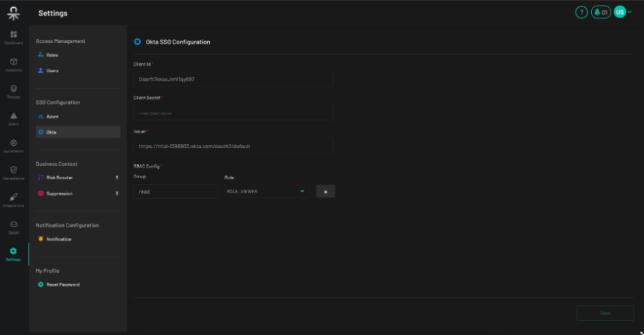Viewport: 644px width, 335px height.
Task: Open the Automation sidebar icon
Action: tap(14, 143)
